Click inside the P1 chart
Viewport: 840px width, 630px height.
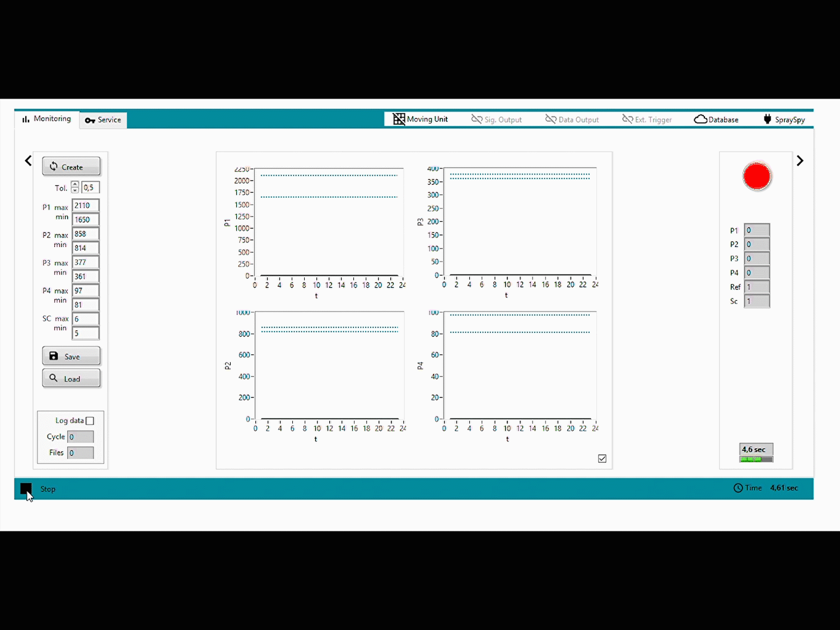[329, 222]
